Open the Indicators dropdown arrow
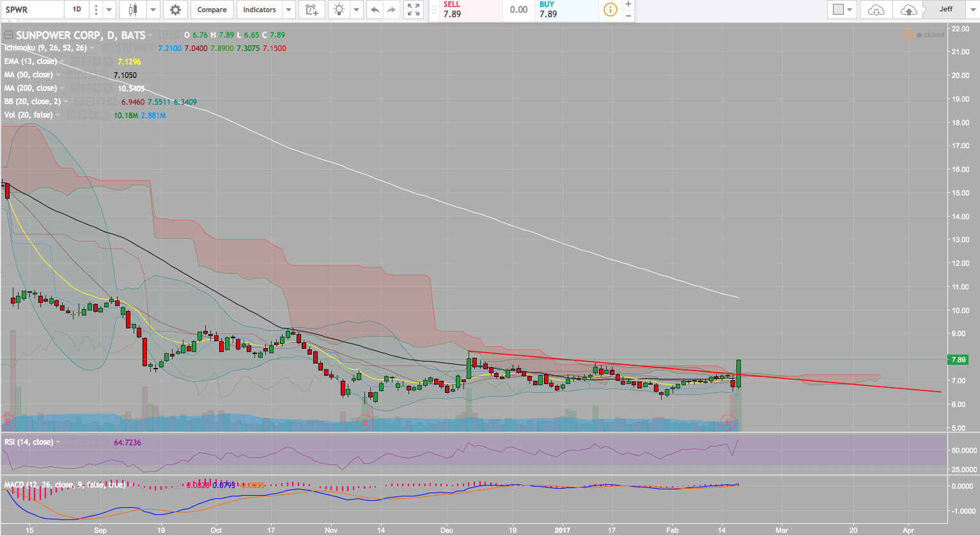Screen dimensions: 980x536 tap(288, 10)
